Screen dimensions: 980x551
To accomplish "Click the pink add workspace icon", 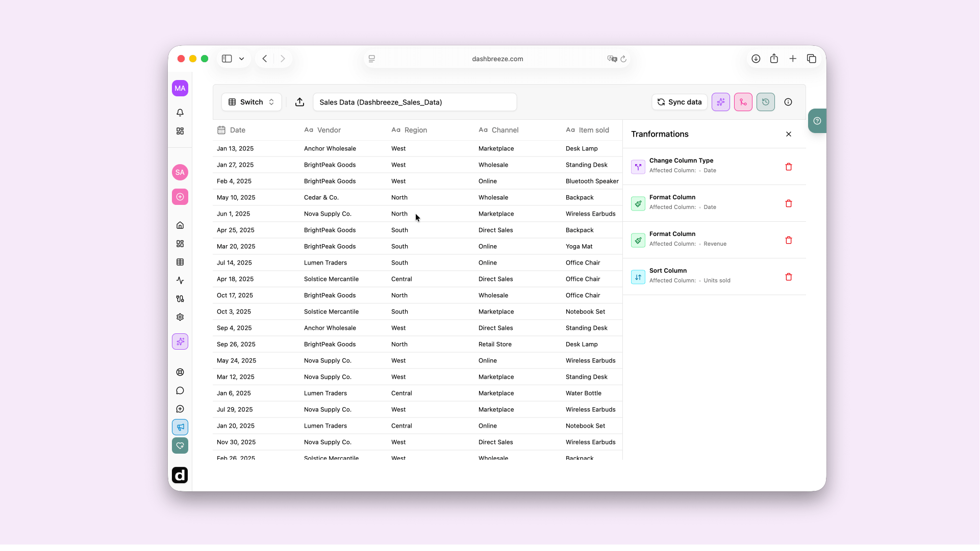I will point(180,197).
